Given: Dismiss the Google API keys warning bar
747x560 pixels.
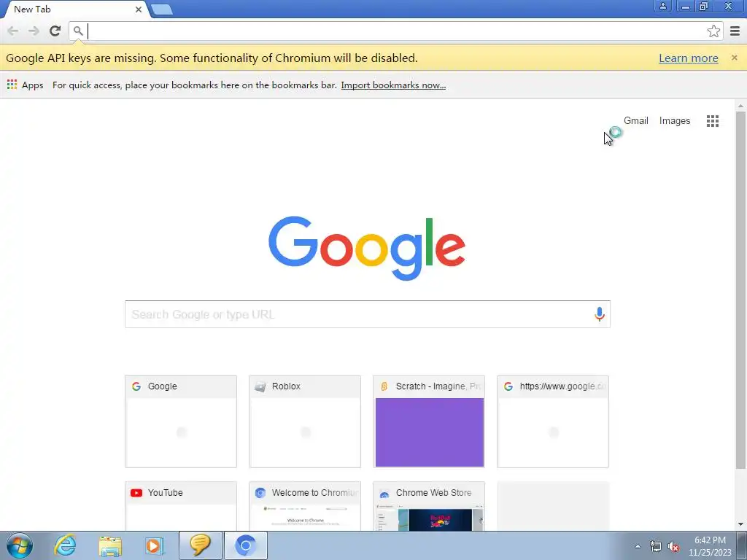Looking at the screenshot, I should [x=734, y=58].
